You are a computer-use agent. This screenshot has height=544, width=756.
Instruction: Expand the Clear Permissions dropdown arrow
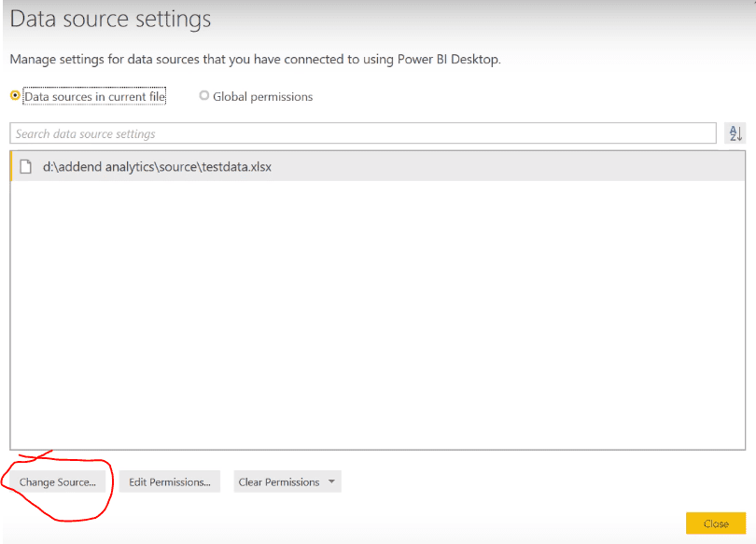tap(331, 481)
